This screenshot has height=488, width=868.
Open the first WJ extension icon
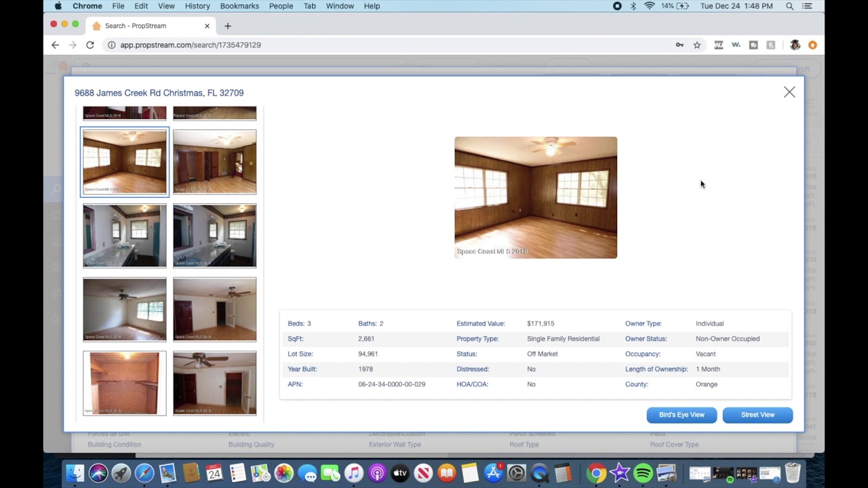click(x=718, y=45)
